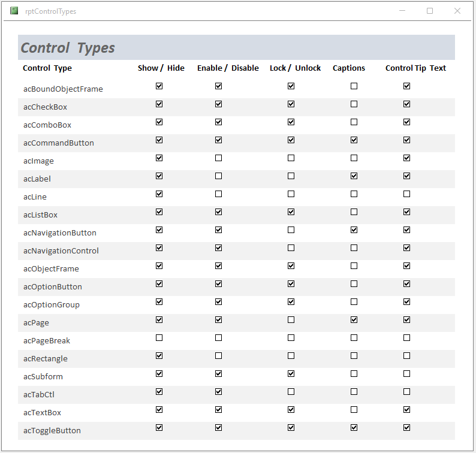Image resolution: width=476 pixels, height=453 pixels.
Task: Select the acRectangle row label
Action: coord(45,358)
